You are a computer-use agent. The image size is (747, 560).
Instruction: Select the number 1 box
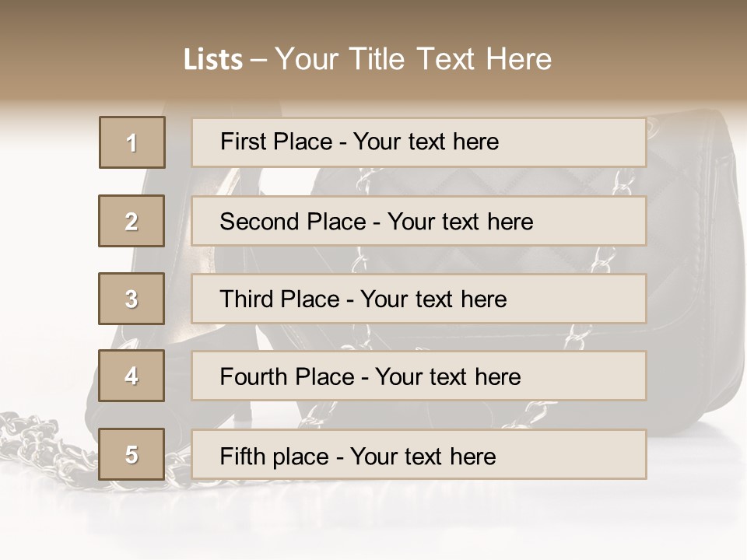pos(132,142)
